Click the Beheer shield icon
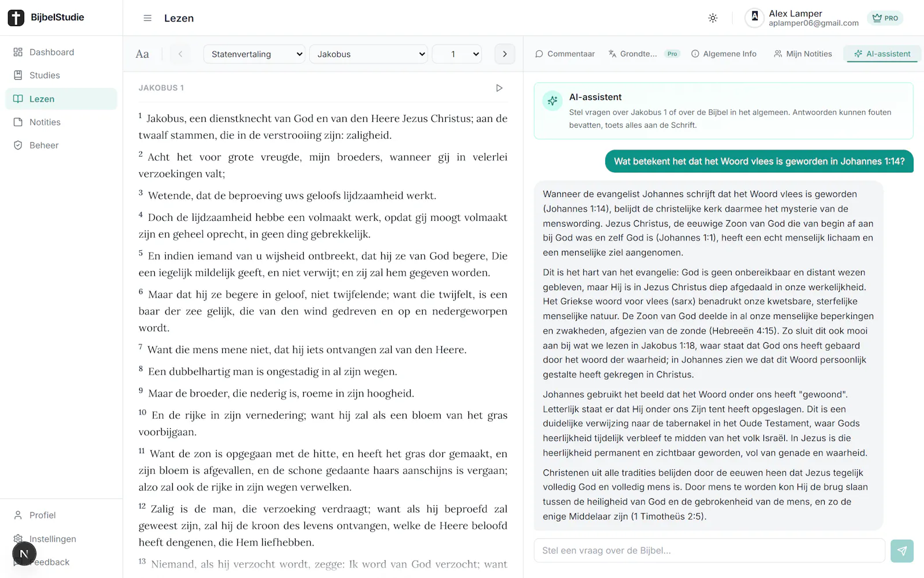 click(18, 145)
